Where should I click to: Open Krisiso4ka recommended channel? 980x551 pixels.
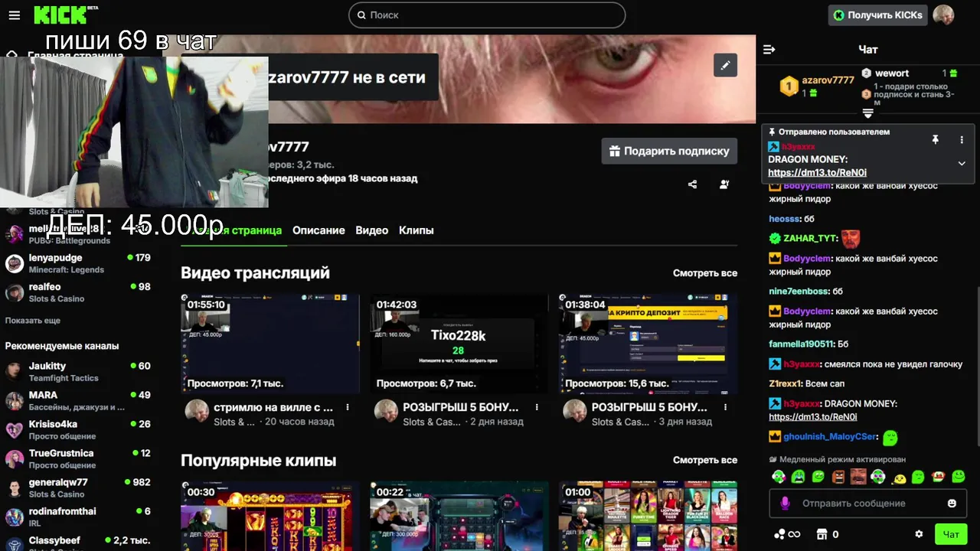pos(78,429)
